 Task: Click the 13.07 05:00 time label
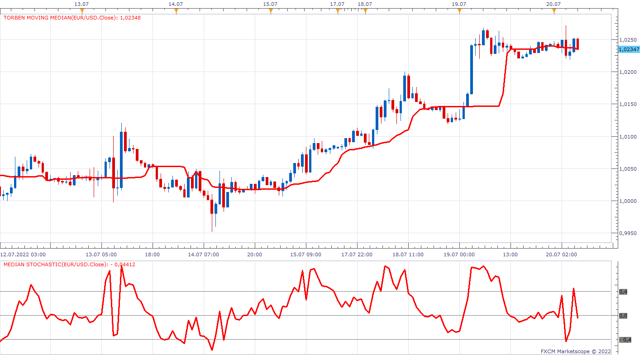click(x=101, y=254)
